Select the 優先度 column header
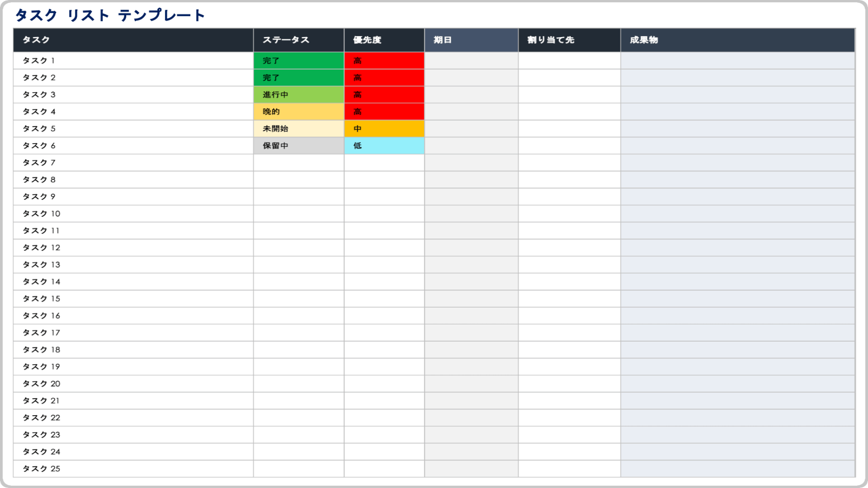The width and height of the screenshot is (868, 488). 384,40
